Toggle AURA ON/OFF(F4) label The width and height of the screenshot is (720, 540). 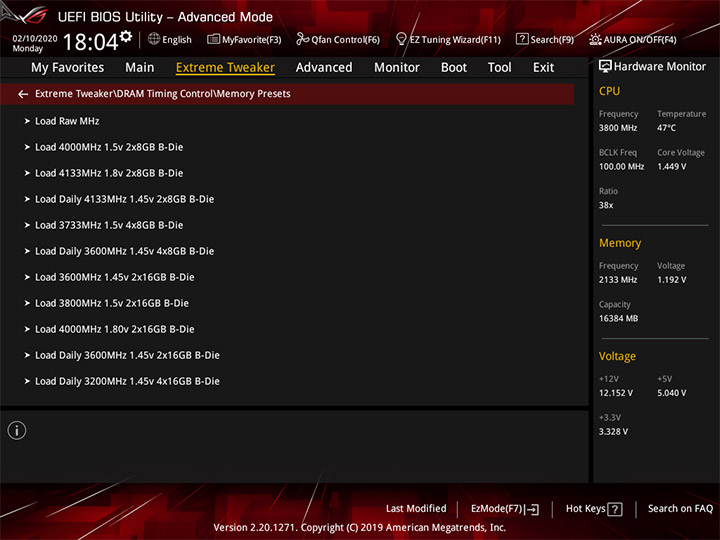pyautogui.click(x=640, y=40)
